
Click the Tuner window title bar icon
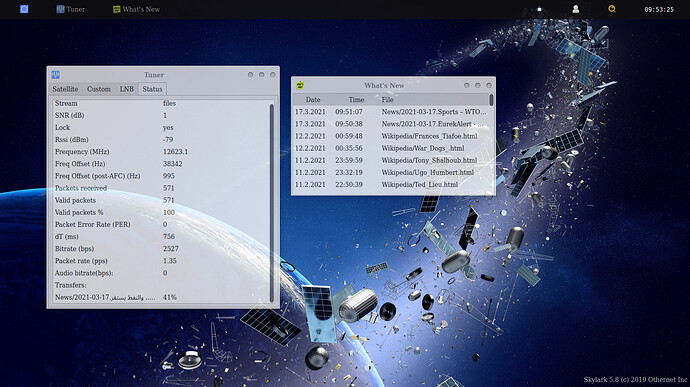point(55,74)
